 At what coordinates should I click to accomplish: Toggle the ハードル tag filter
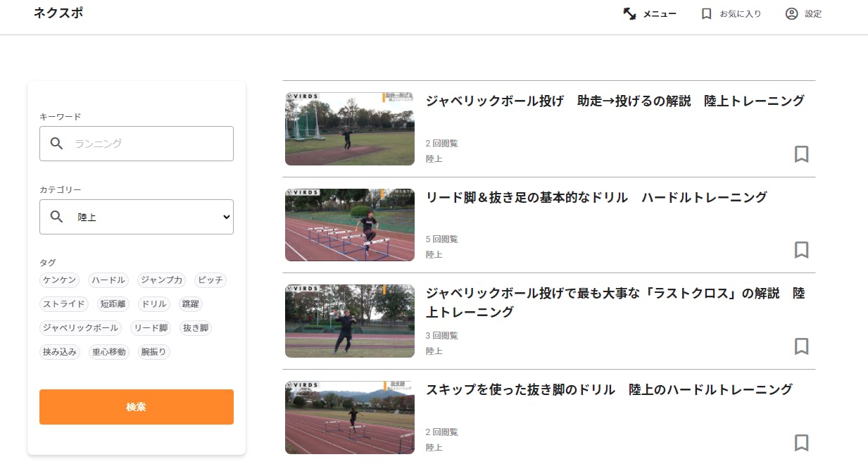tap(108, 280)
